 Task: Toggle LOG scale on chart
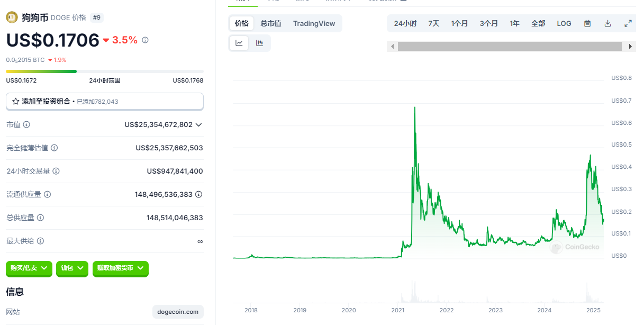(564, 23)
